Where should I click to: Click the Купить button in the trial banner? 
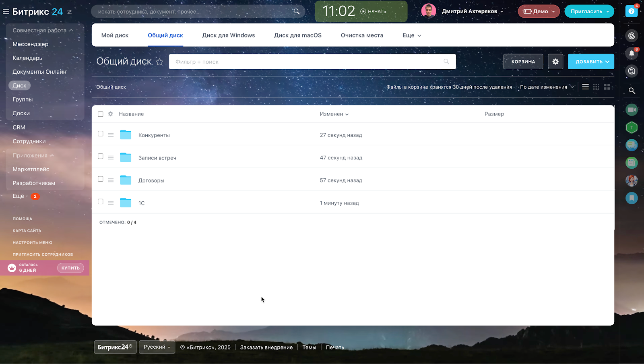(x=70, y=268)
